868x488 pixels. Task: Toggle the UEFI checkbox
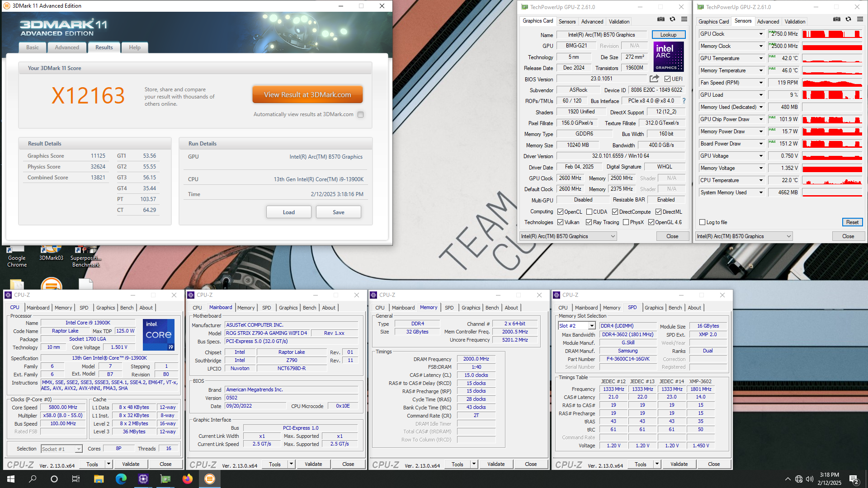click(667, 79)
